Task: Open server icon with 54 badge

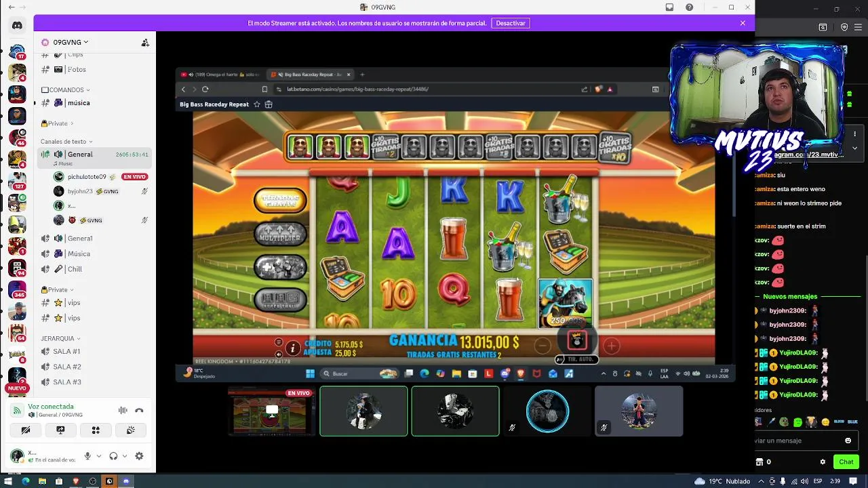Action: [x=17, y=333]
